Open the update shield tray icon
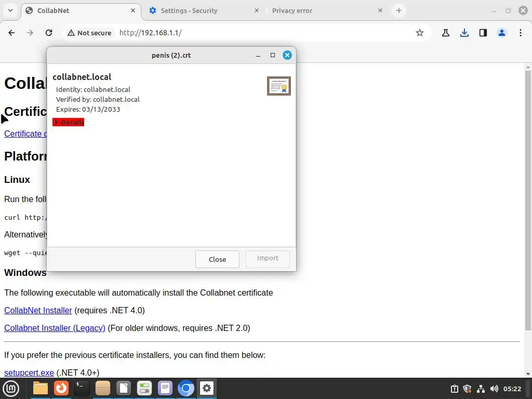532x399 pixels. [467, 389]
